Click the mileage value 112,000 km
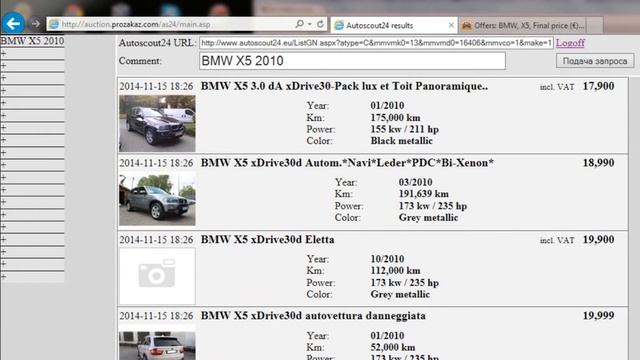 click(x=395, y=271)
